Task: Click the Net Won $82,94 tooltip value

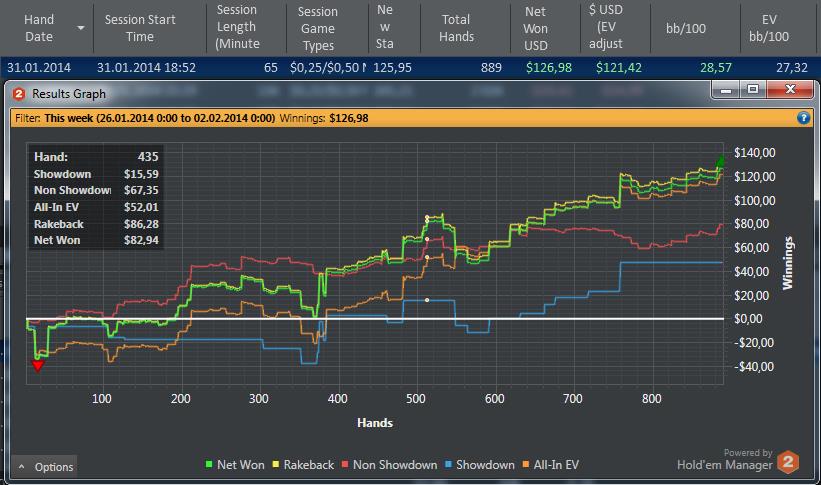Action: tap(141, 240)
